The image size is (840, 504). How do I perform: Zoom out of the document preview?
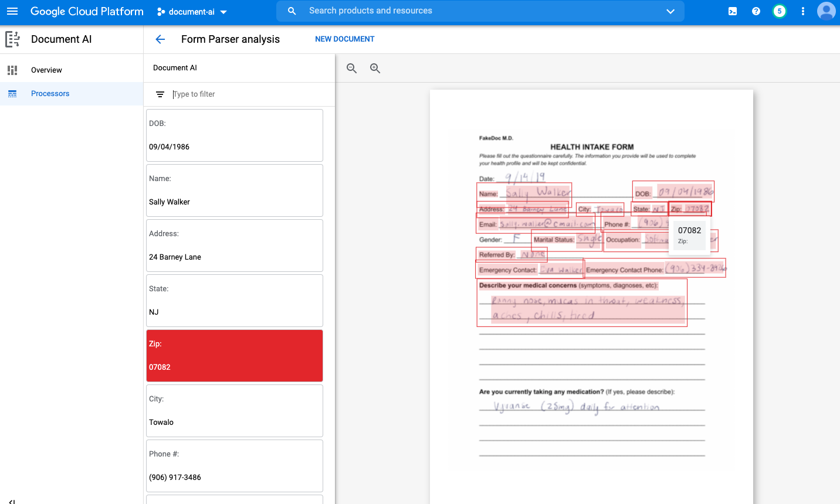point(351,68)
